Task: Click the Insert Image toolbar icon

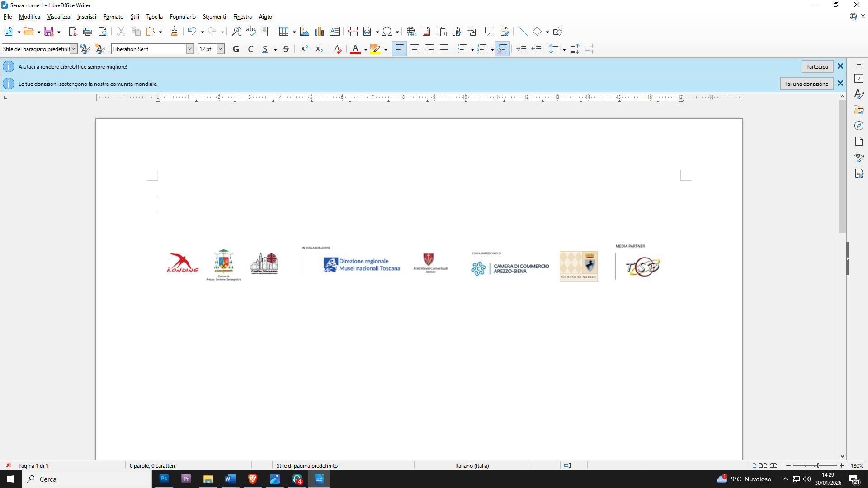Action: click(305, 31)
